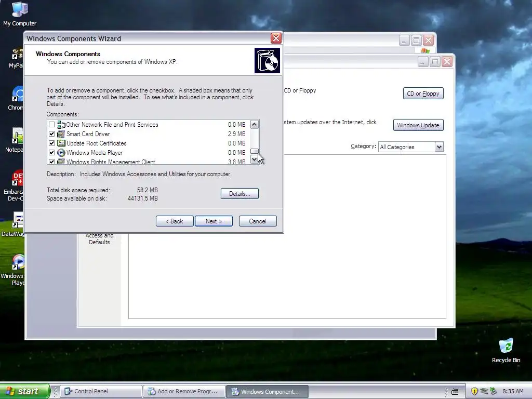Click the components list scroll down arrow
This screenshot has height=399, width=532.
pos(255,159)
